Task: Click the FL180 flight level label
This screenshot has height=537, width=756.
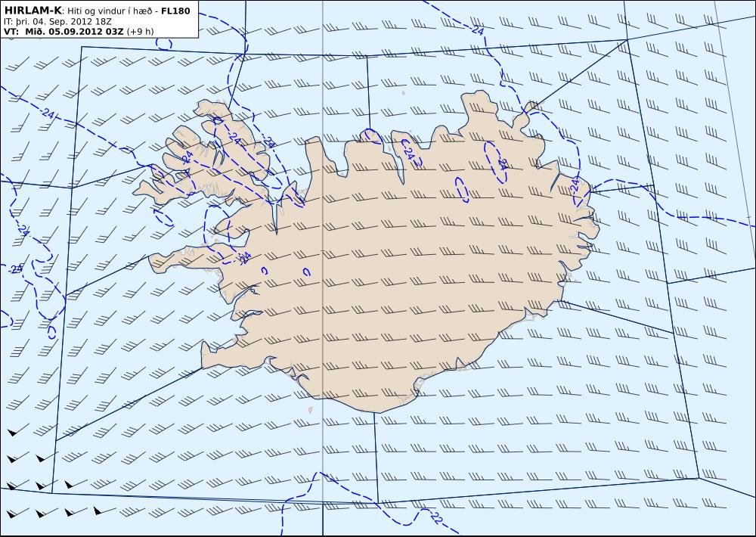Action: point(175,11)
